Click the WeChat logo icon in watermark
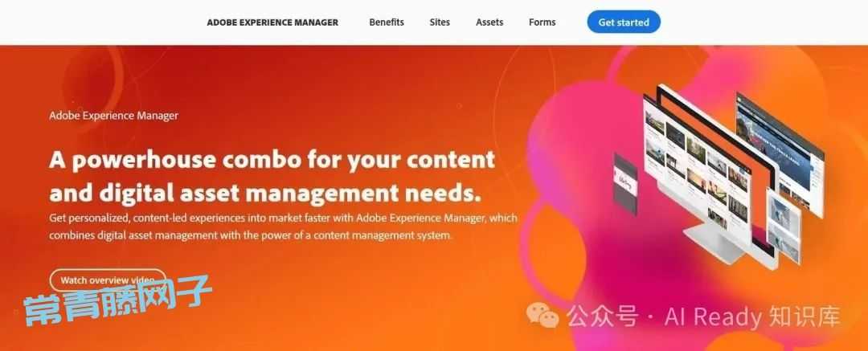The height and width of the screenshot is (351, 868). (x=542, y=315)
